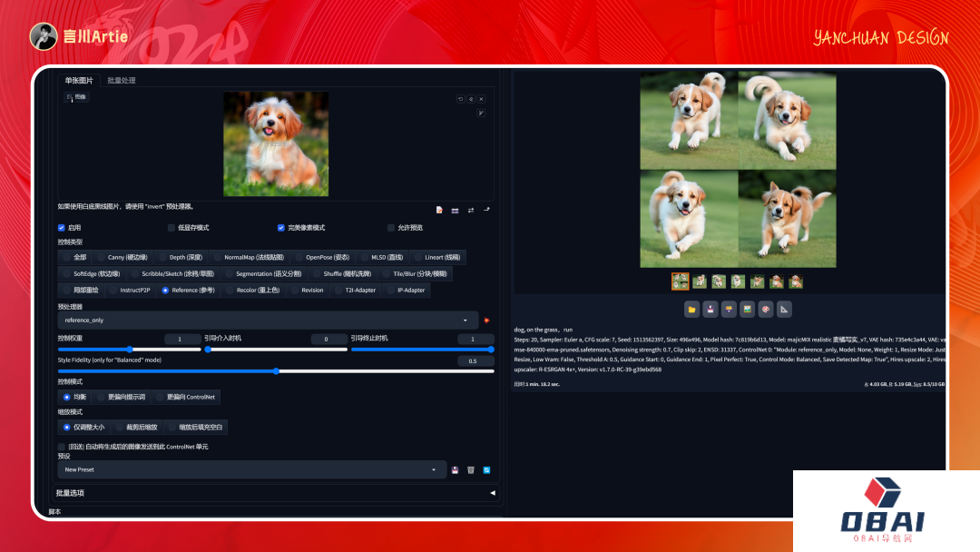This screenshot has height=552, width=980.
Task: Undo icon at top of image panel
Action: (461, 99)
